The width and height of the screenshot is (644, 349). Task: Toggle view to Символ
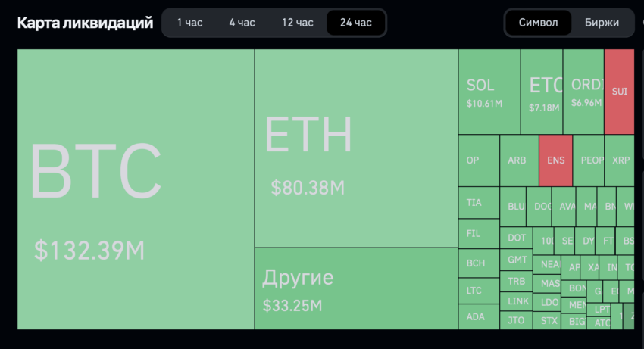coord(538,23)
